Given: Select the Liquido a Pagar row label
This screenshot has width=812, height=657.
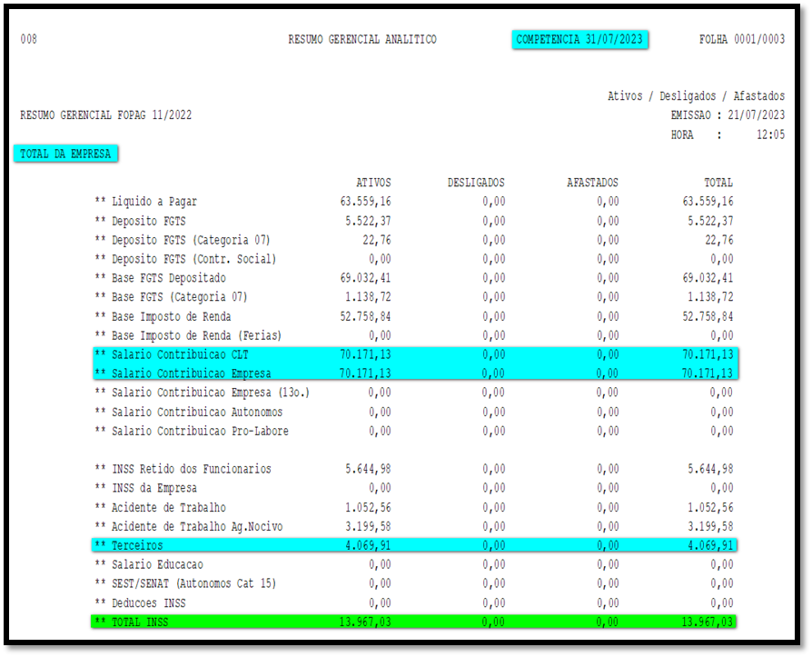Looking at the screenshot, I should pyautogui.click(x=154, y=202).
